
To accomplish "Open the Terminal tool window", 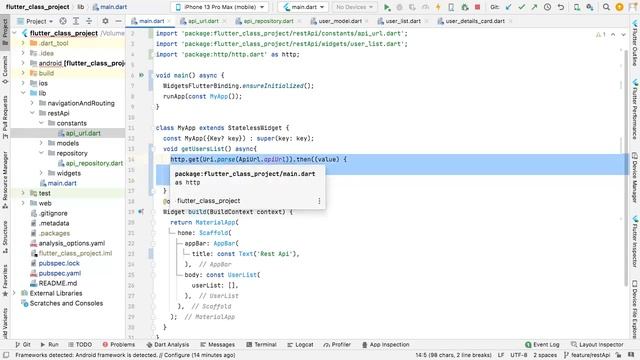I will [262, 344].
